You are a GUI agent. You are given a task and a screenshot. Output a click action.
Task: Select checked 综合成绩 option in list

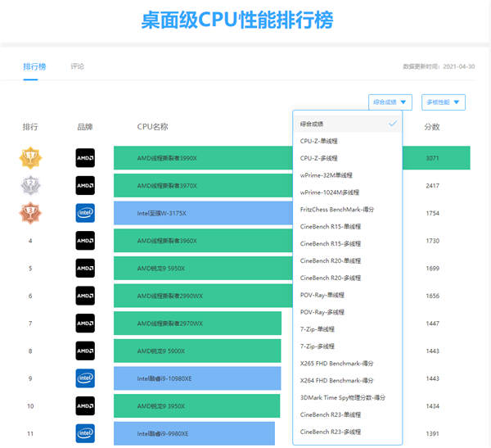point(348,124)
